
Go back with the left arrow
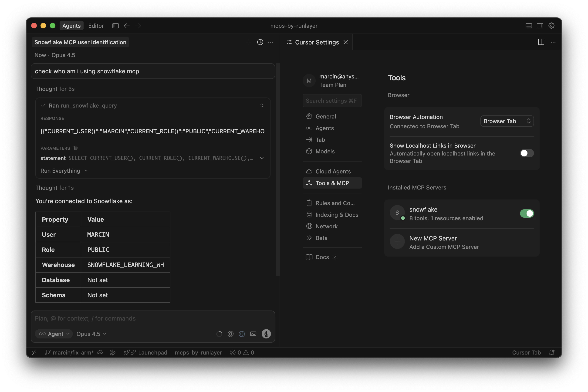pyautogui.click(x=127, y=26)
